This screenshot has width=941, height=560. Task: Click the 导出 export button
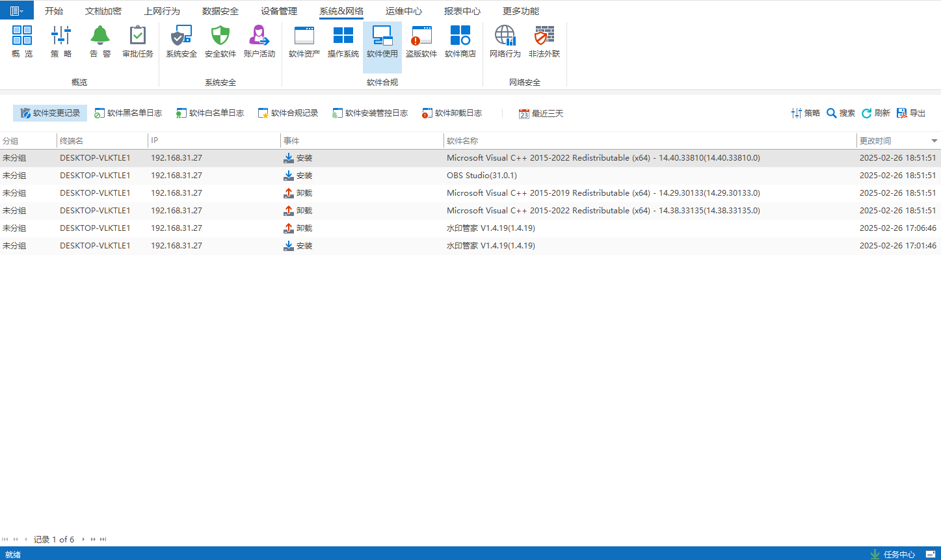pos(911,113)
